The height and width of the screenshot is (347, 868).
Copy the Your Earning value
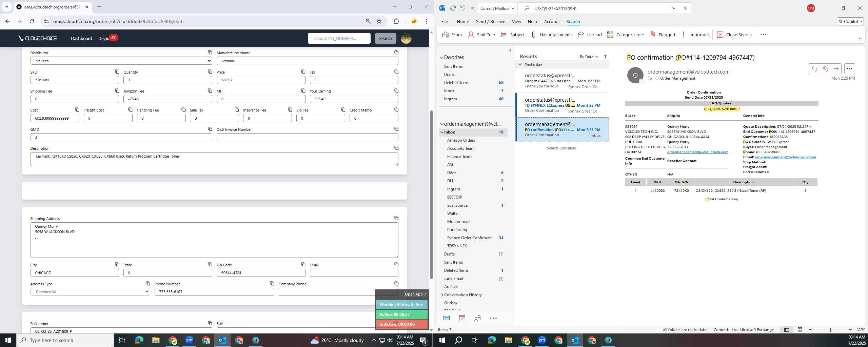pos(396,90)
